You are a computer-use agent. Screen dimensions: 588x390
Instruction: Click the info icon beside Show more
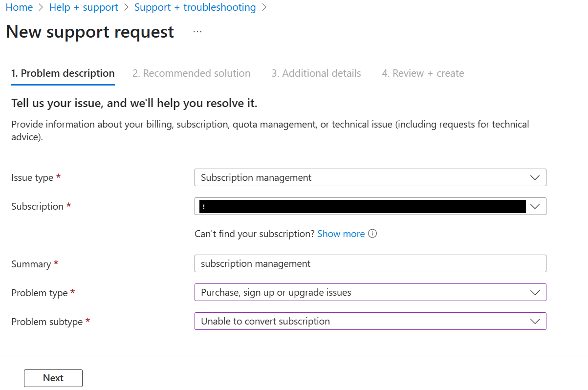(x=372, y=234)
